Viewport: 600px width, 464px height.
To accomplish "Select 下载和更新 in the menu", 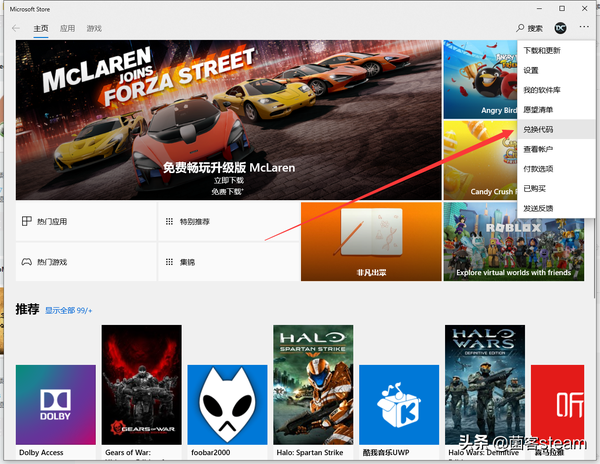I will pos(556,50).
